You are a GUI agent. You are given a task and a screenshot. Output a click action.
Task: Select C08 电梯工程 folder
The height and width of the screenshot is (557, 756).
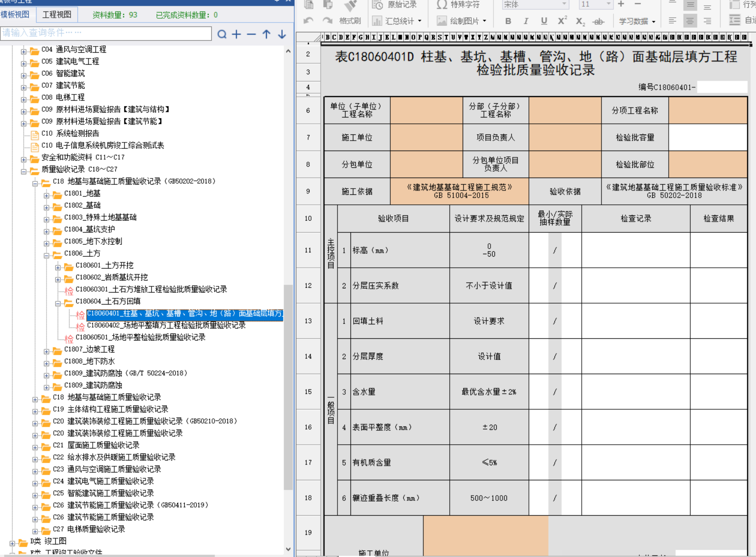tap(63, 97)
